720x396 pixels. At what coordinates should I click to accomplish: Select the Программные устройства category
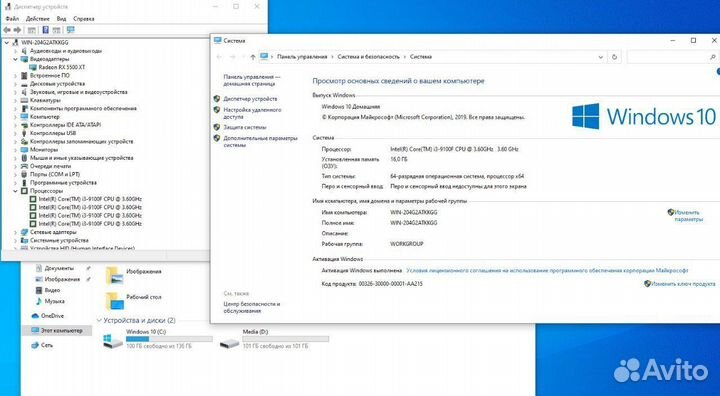click(63, 182)
